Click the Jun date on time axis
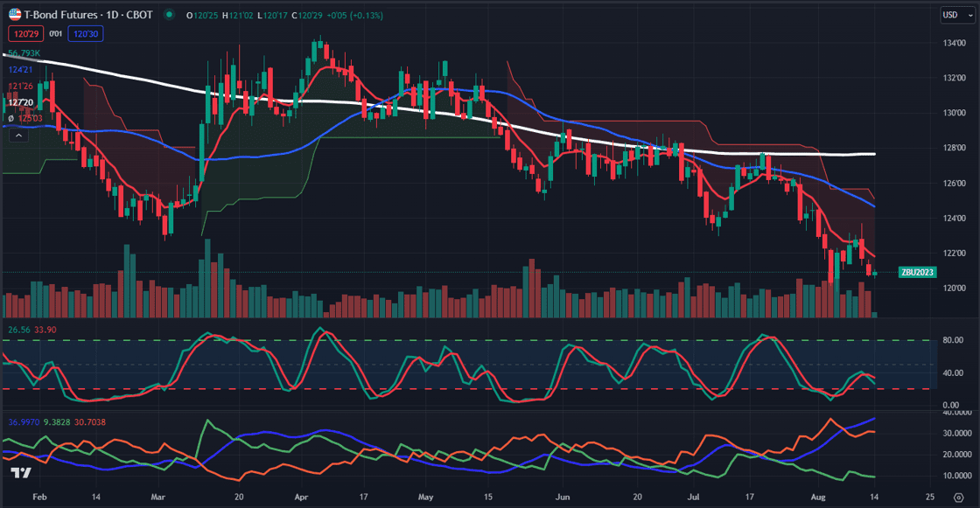980x508 pixels. (563, 498)
